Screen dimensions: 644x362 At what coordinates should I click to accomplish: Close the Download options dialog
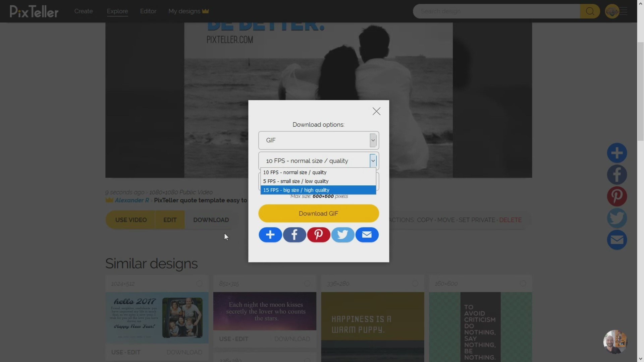coord(376,111)
